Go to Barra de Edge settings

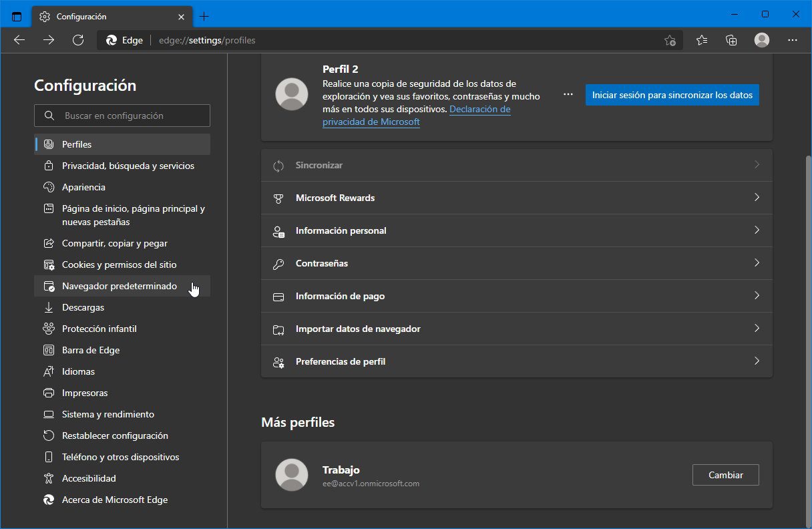coord(122,350)
